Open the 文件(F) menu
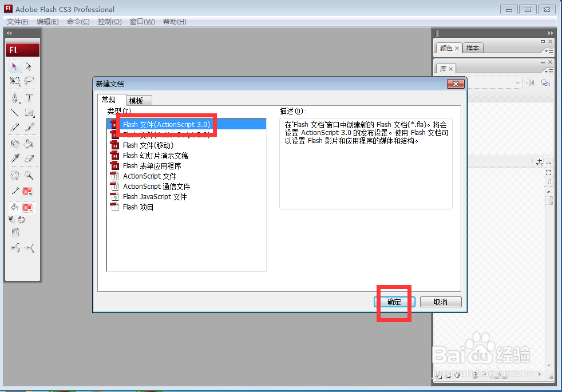 coord(18,22)
